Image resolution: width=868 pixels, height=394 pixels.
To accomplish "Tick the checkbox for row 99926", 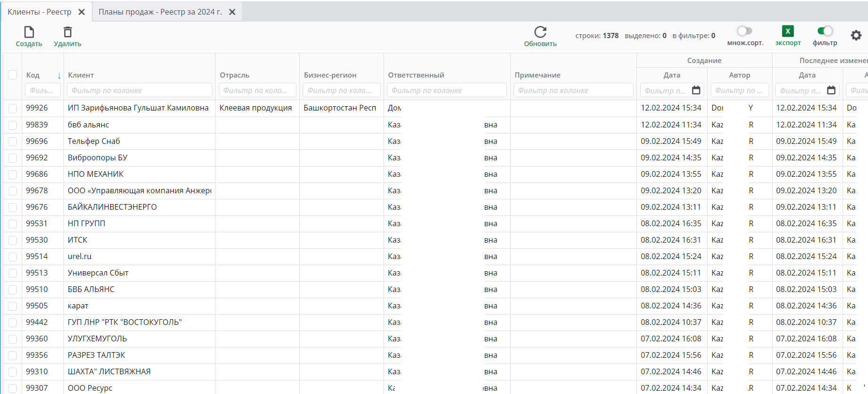I will click(x=13, y=108).
